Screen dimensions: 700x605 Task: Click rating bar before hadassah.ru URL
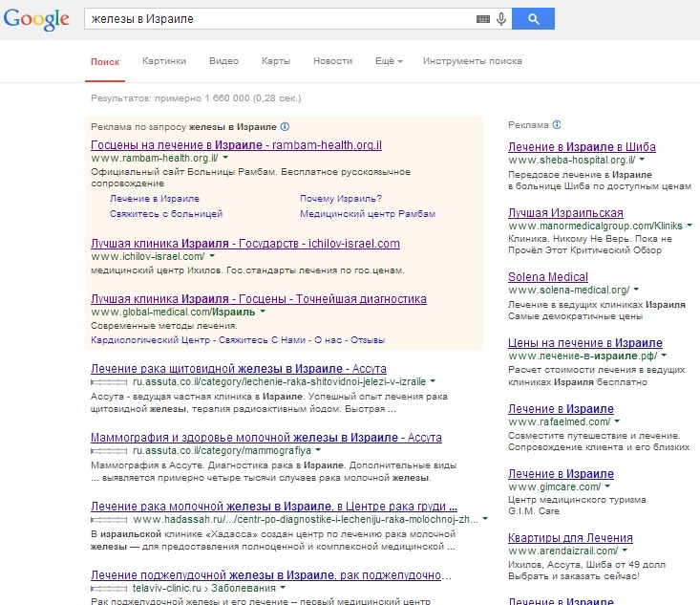(109, 520)
